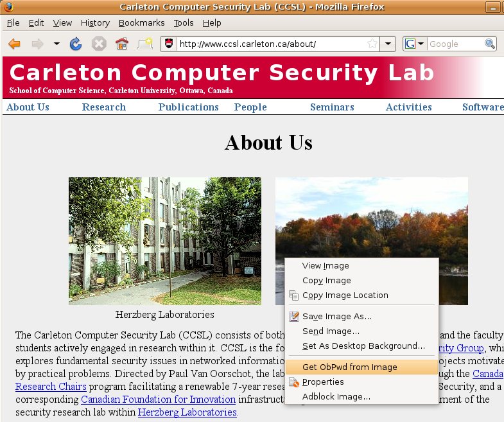Open the File menu
Viewport: 504px width, 422px height.
tap(13, 23)
